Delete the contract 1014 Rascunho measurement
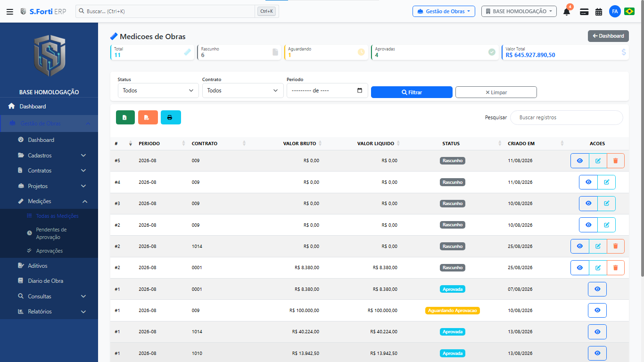This screenshot has height=362, width=644. (x=616, y=246)
